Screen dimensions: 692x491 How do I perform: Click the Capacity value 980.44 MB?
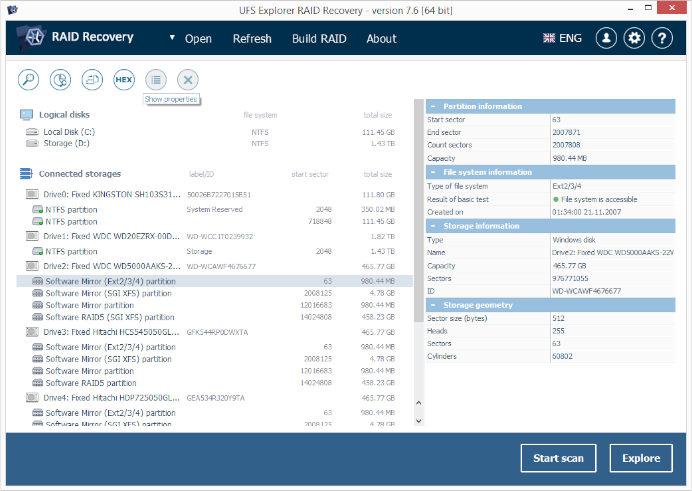(x=570, y=158)
